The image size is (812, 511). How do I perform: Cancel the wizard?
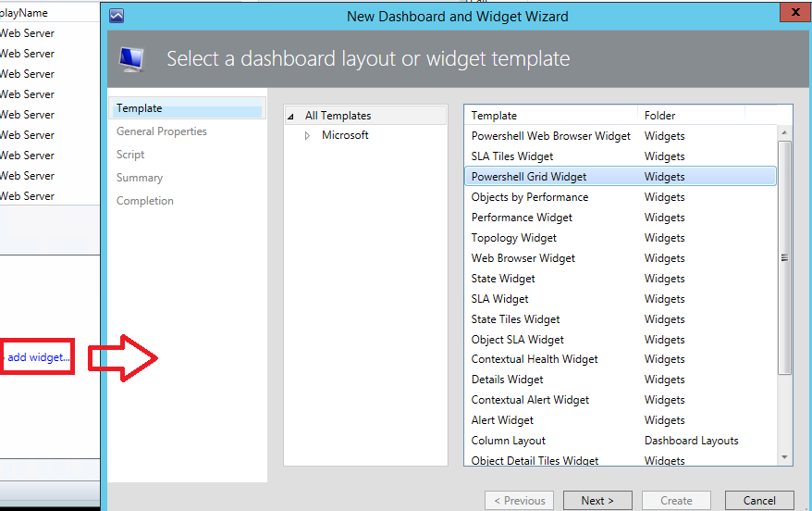coord(759,500)
